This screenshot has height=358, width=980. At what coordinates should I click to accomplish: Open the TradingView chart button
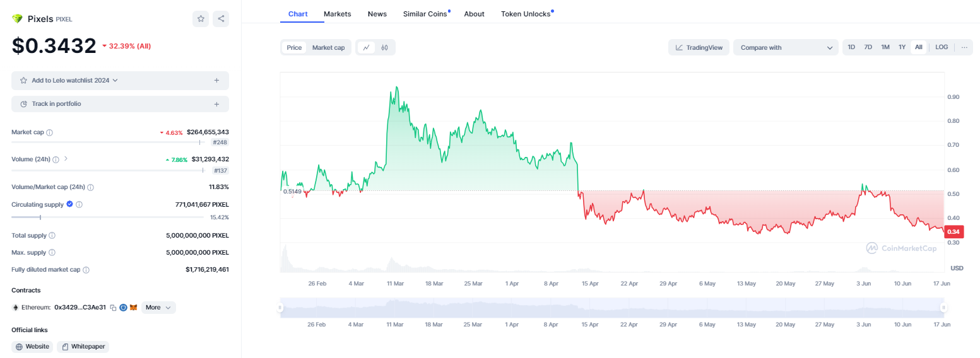pyautogui.click(x=699, y=47)
